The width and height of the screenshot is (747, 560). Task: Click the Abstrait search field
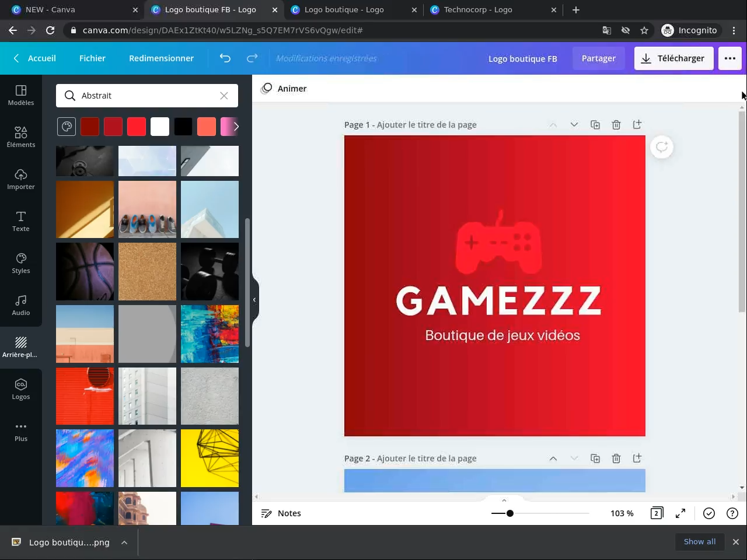point(147,96)
